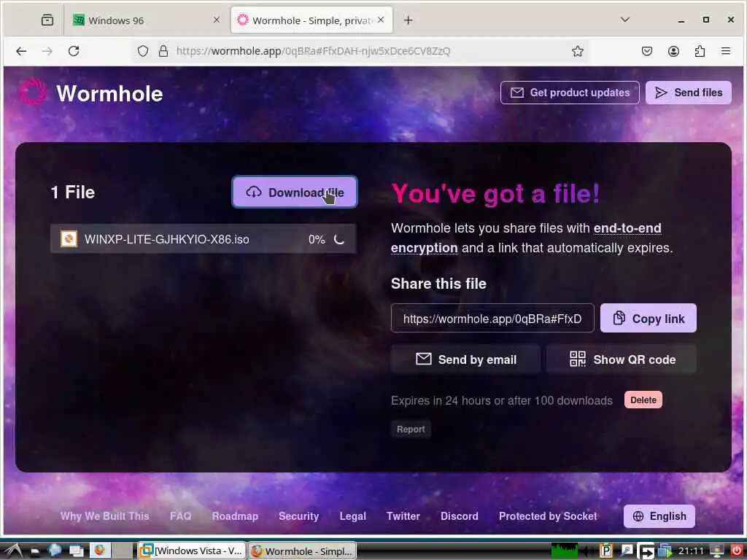Click the site padlock icon
Viewport: 747px width, 560px height.
pos(163,51)
